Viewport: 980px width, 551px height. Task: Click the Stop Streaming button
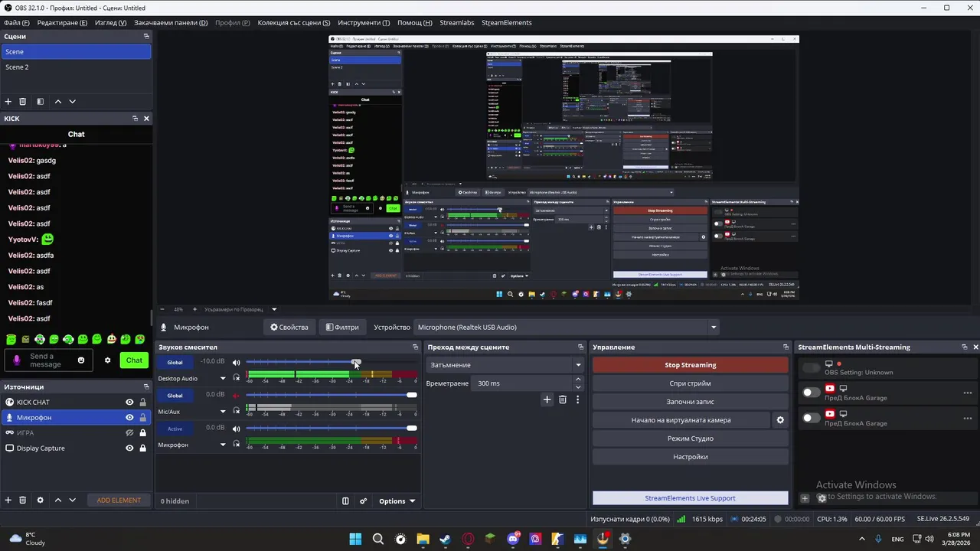pos(691,365)
